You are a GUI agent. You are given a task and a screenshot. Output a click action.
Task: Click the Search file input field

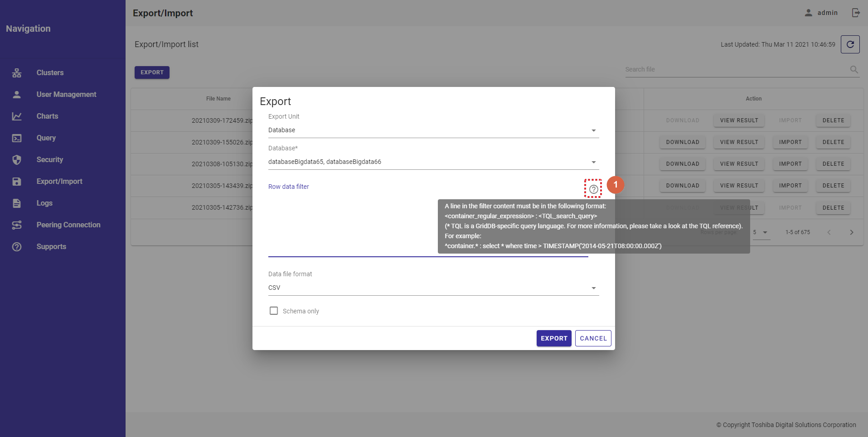pos(737,69)
